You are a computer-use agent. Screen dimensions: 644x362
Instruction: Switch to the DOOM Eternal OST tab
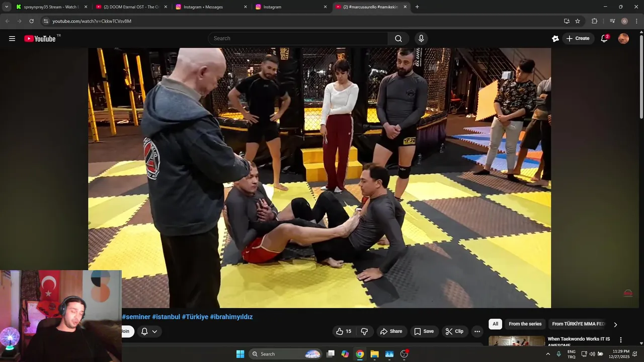[131, 7]
